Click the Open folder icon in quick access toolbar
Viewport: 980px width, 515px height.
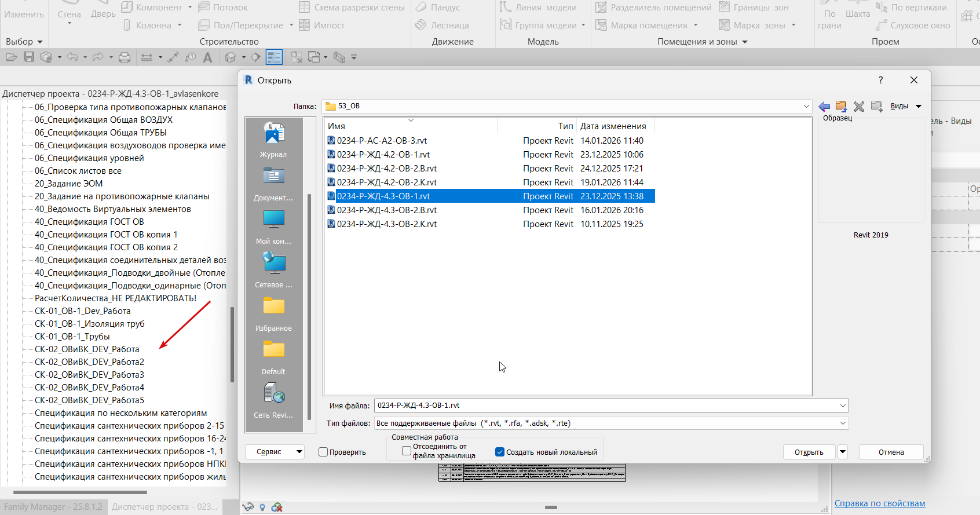coord(11,57)
